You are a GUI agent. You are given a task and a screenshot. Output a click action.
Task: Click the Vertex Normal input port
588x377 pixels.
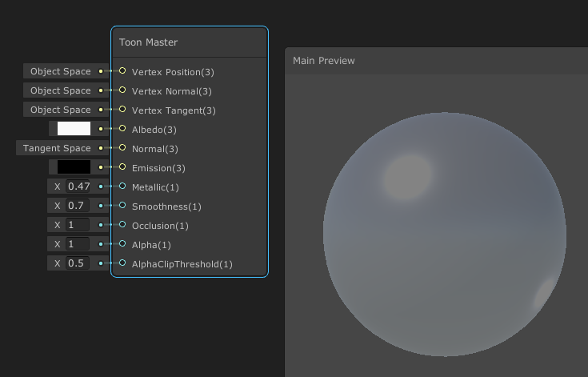click(x=122, y=90)
